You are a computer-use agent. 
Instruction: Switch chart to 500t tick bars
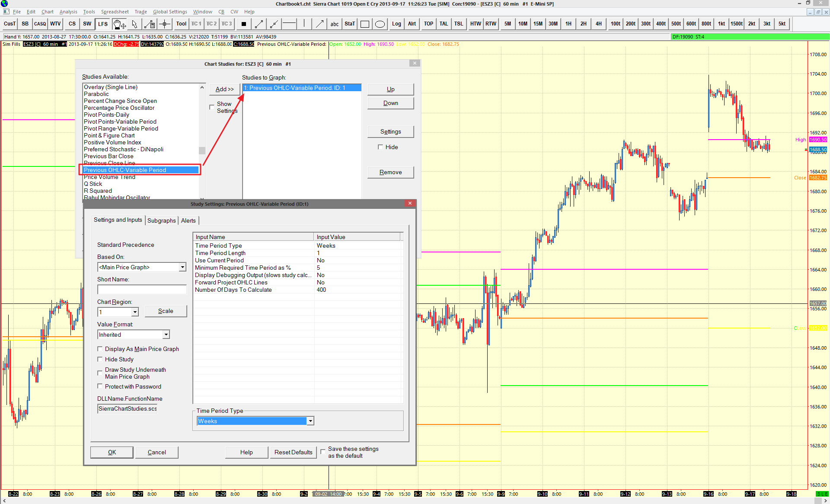676,24
